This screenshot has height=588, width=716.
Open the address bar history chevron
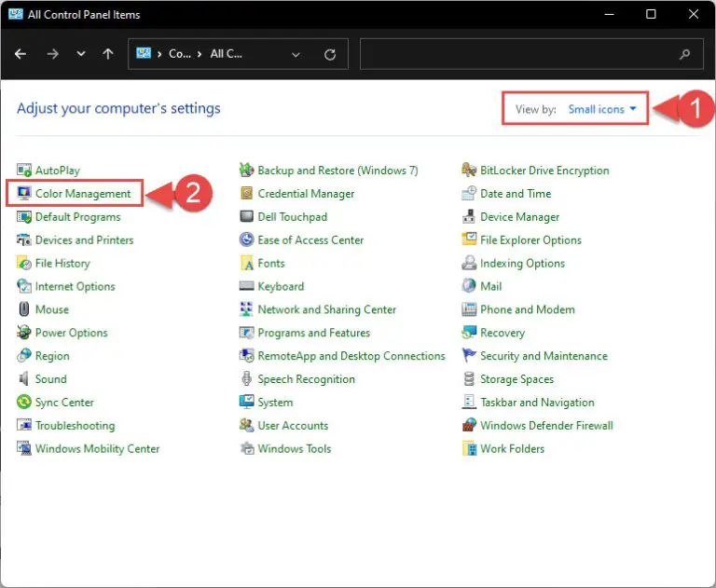pos(296,55)
